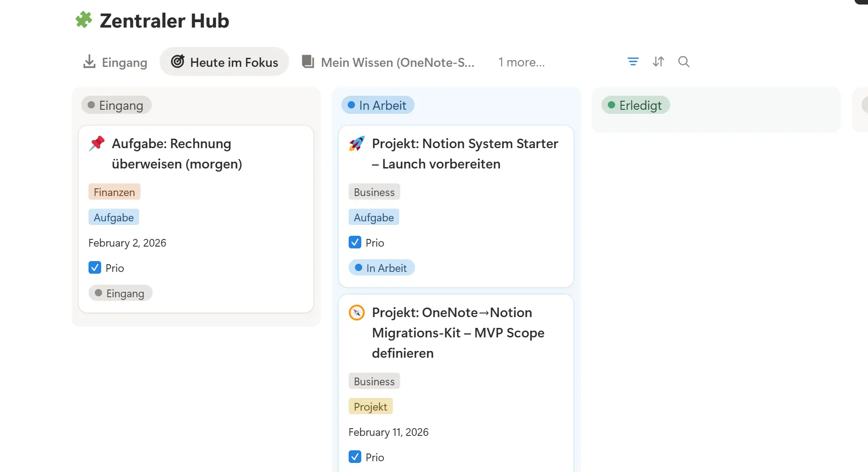Image resolution: width=868 pixels, height=472 pixels.
Task: Open the Erledigt column status dropdown
Action: (635, 105)
